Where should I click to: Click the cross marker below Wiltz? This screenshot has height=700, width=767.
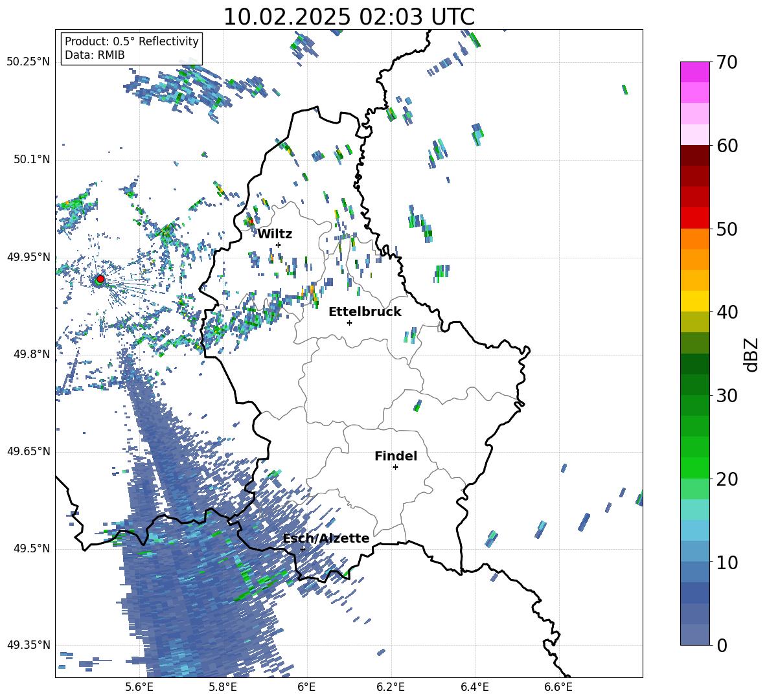coord(279,245)
